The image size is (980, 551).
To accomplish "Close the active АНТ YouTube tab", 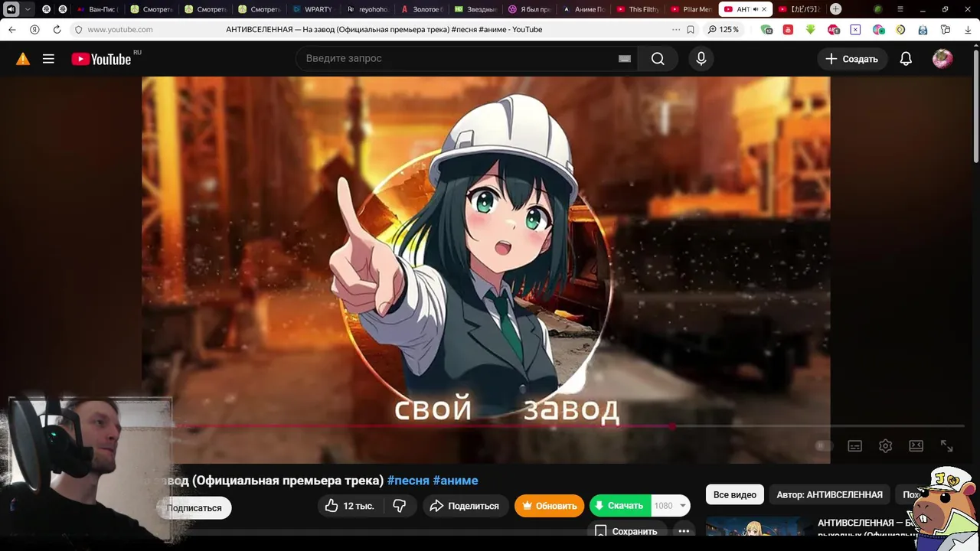I will pos(764,9).
